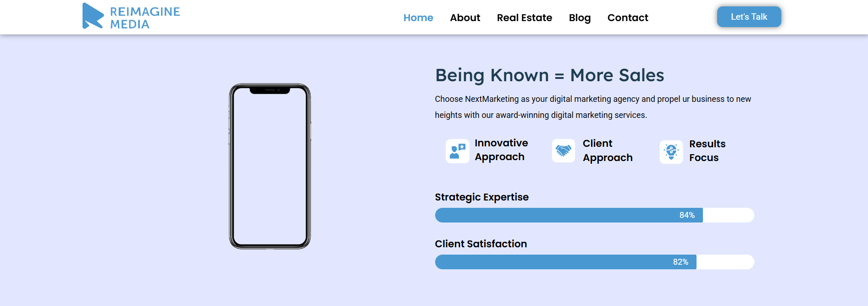868x306 pixels.
Task: Select Contact in the navigation bar
Action: (x=628, y=18)
